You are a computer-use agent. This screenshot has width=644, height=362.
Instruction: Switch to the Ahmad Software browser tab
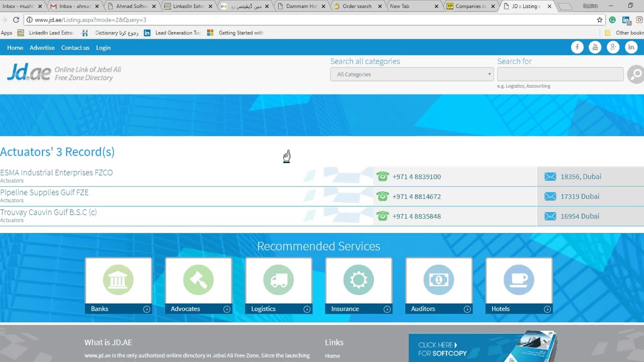click(x=131, y=6)
